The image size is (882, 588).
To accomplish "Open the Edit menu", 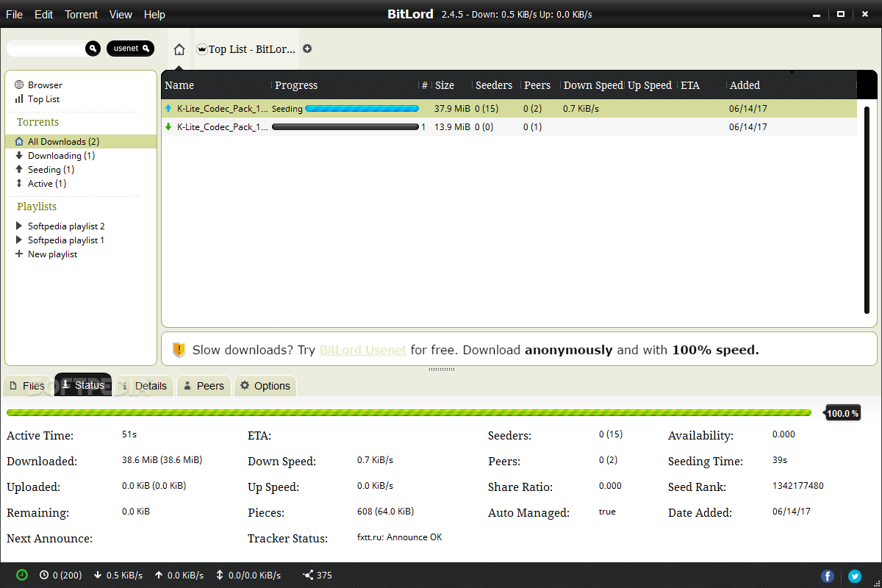I will pyautogui.click(x=43, y=15).
